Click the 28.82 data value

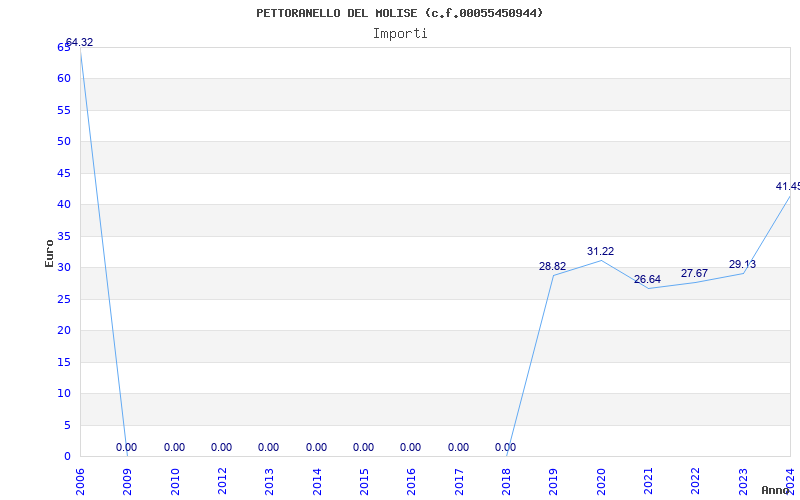tap(553, 266)
